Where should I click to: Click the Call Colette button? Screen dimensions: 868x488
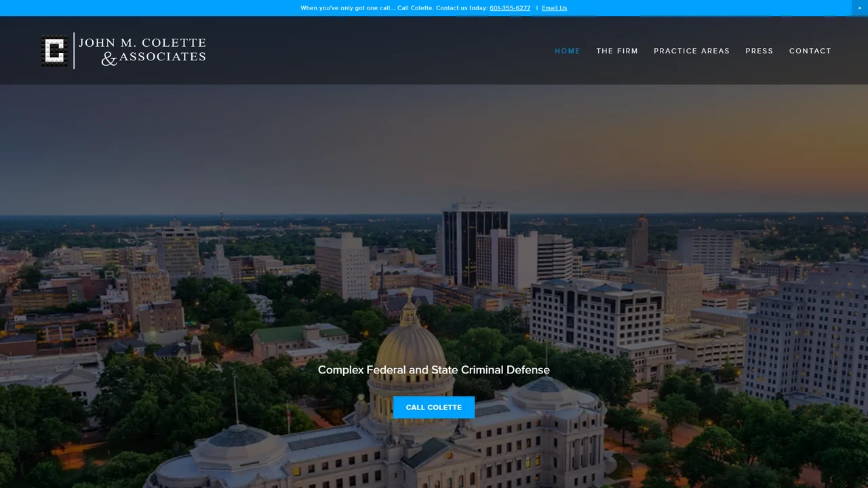pyautogui.click(x=434, y=407)
